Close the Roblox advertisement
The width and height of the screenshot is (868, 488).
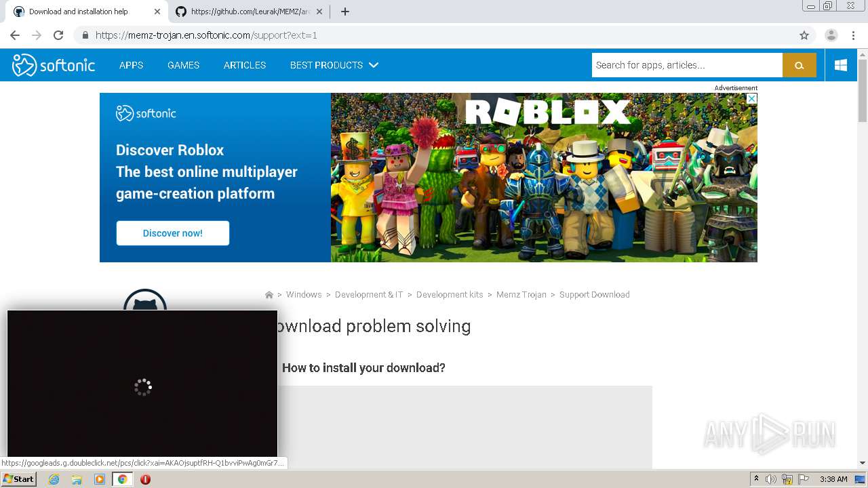pyautogui.click(x=751, y=98)
